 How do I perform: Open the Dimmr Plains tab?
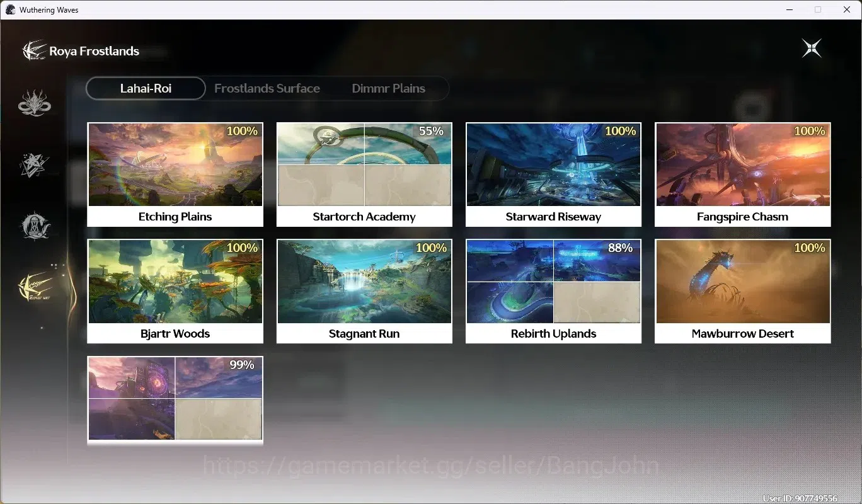pyautogui.click(x=388, y=88)
